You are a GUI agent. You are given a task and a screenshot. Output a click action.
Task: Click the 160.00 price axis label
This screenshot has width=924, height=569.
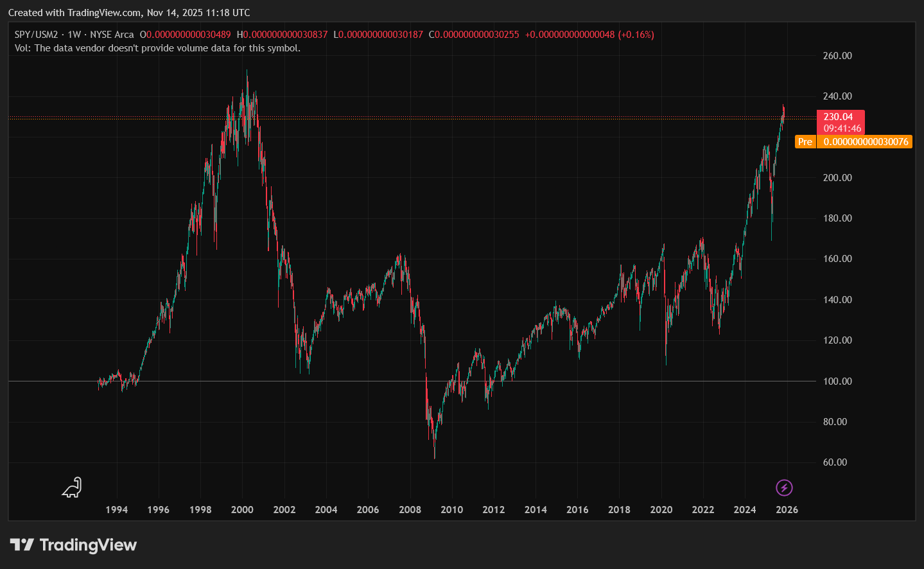pyautogui.click(x=837, y=259)
